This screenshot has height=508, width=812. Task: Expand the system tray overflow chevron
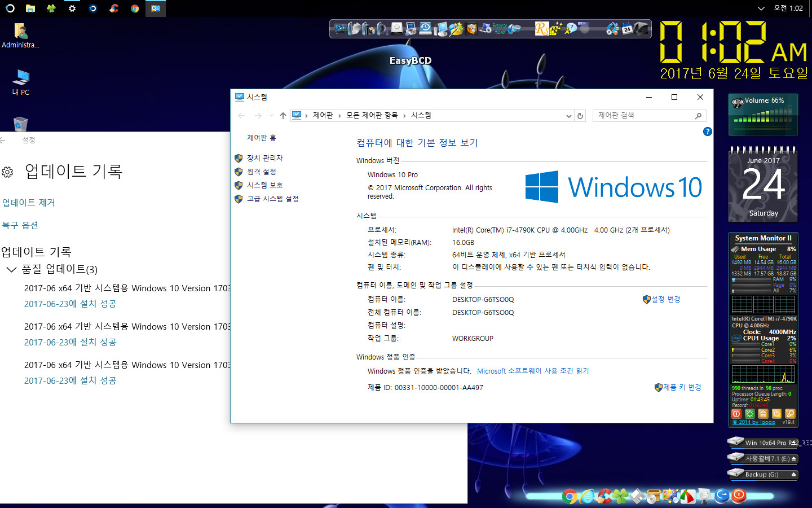[761, 8]
